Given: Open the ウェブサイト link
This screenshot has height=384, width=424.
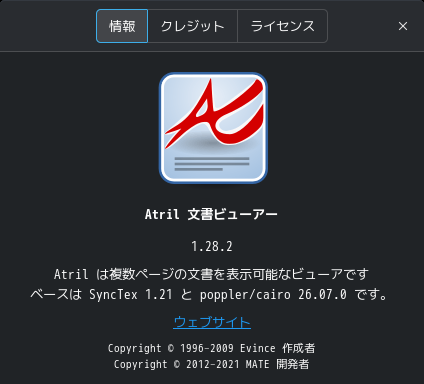Looking at the screenshot, I should 212,322.
